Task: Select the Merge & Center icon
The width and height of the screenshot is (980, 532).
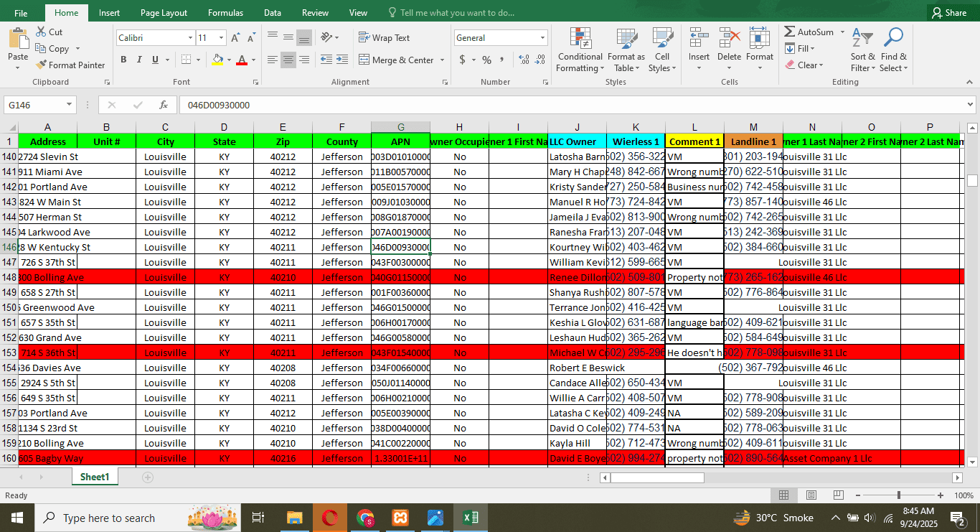Action: [x=364, y=60]
